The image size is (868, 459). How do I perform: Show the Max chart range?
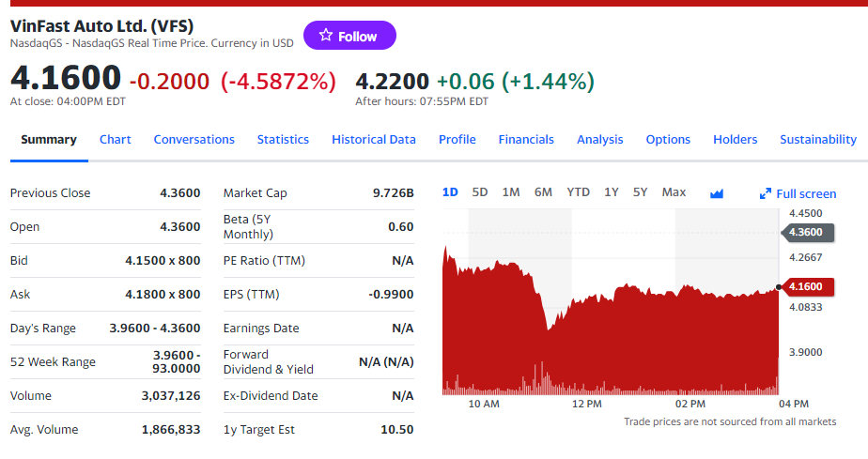pos(674,192)
